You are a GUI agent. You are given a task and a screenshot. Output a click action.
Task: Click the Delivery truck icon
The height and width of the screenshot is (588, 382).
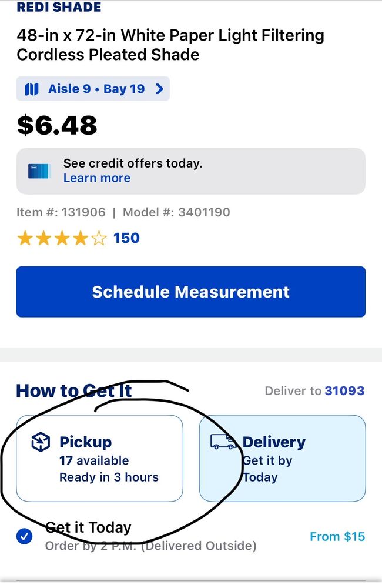(223, 441)
